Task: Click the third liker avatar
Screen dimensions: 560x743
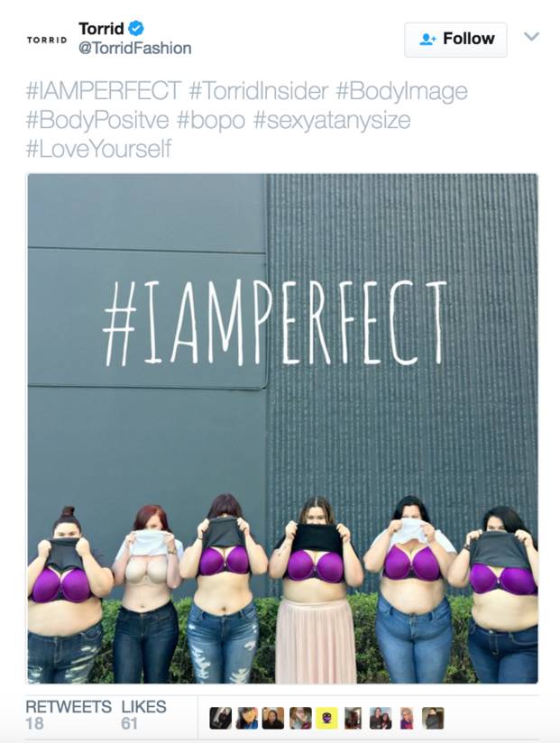Action: [273, 718]
